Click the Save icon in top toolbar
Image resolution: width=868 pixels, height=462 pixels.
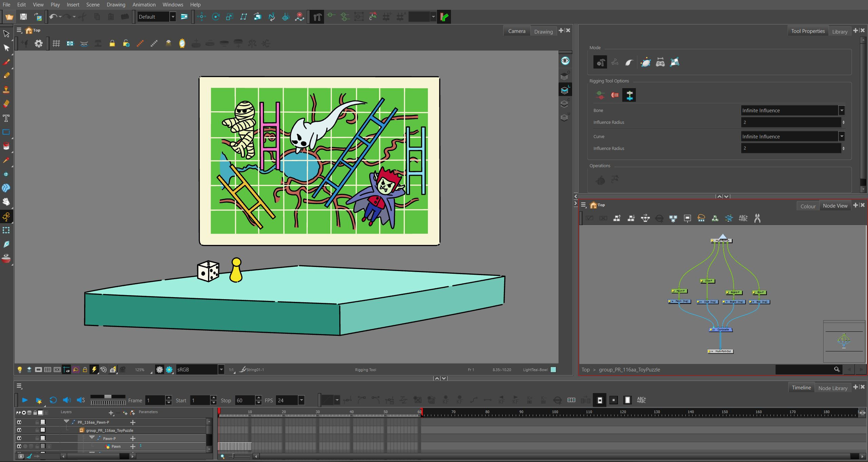23,17
